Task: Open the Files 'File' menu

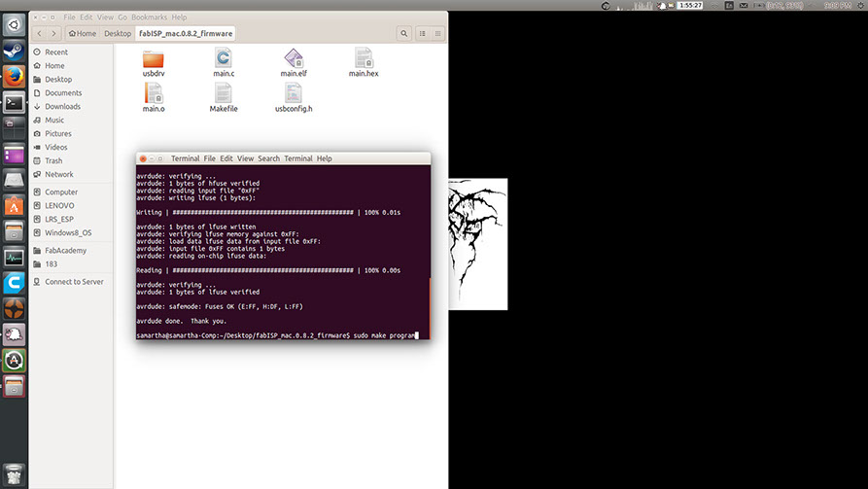Action: pyautogui.click(x=69, y=17)
